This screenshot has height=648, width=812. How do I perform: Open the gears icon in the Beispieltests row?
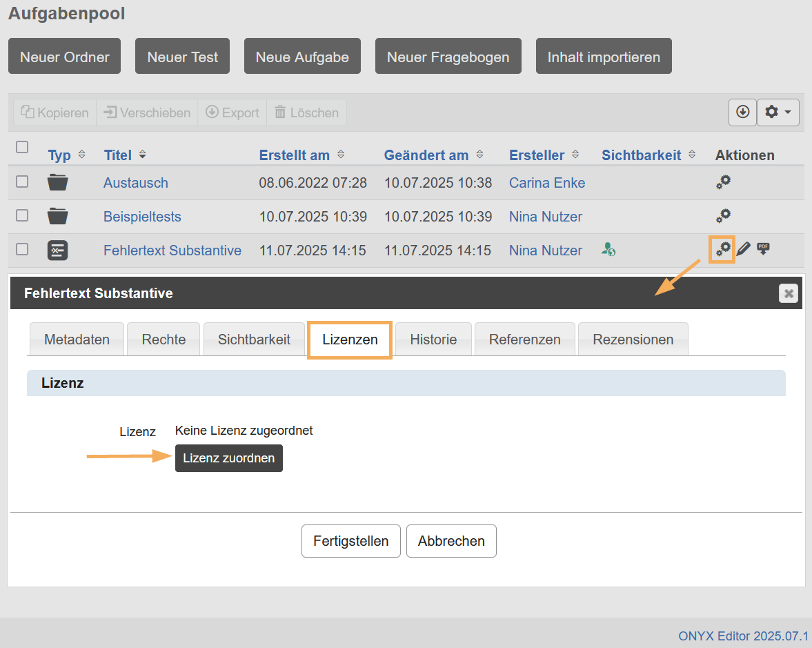tap(722, 216)
